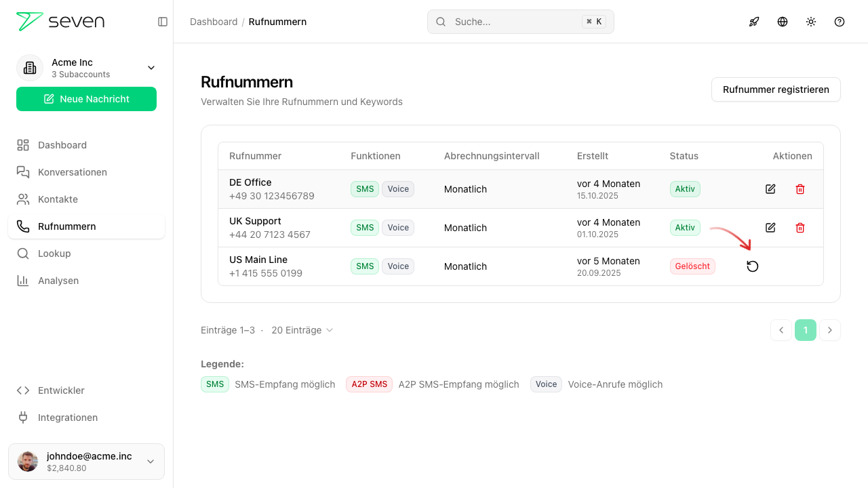This screenshot has height=488, width=868.
Task: Restore US Main Line with the restore icon
Action: click(753, 266)
